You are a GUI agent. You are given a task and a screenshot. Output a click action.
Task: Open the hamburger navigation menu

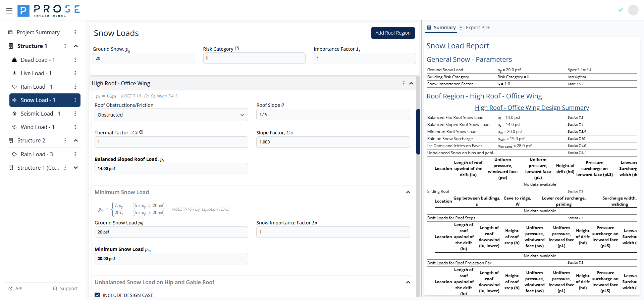(x=9, y=11)
